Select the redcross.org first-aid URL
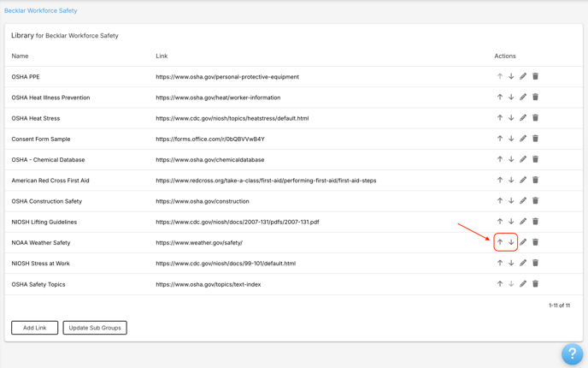 [x=266, y=181]
